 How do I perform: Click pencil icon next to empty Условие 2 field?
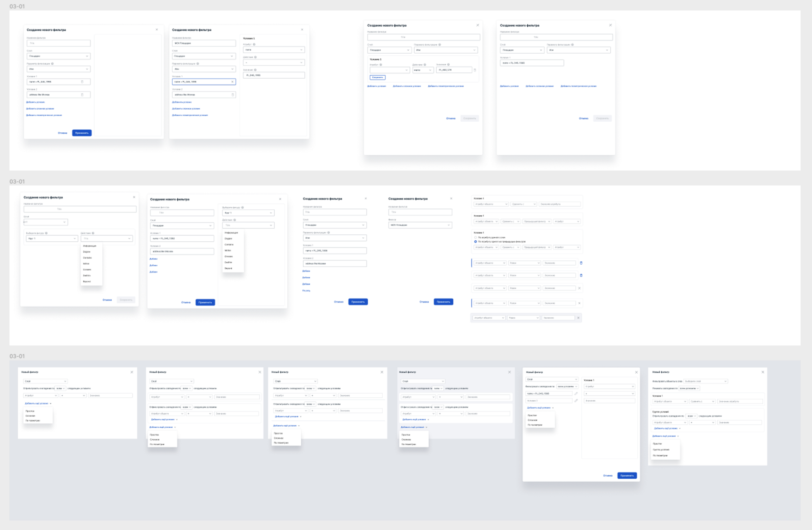576,401
